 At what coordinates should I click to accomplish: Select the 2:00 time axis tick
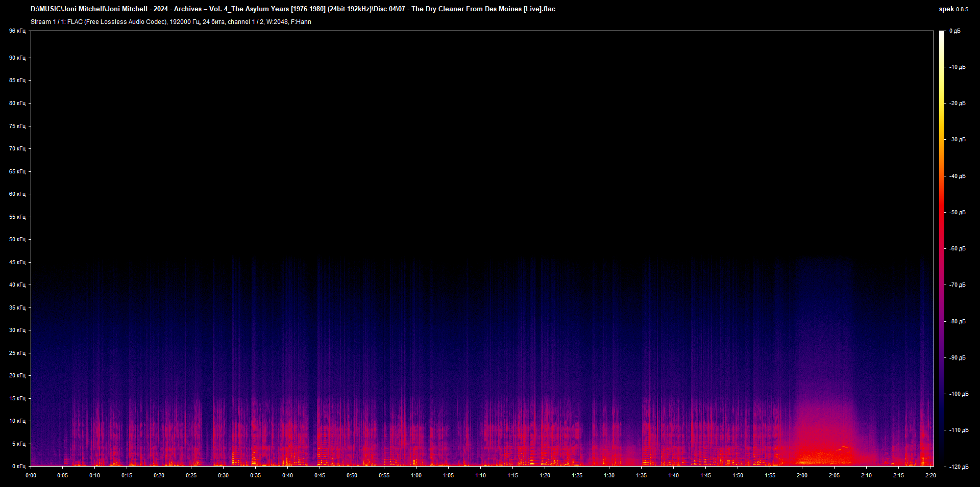coord(802,475)
